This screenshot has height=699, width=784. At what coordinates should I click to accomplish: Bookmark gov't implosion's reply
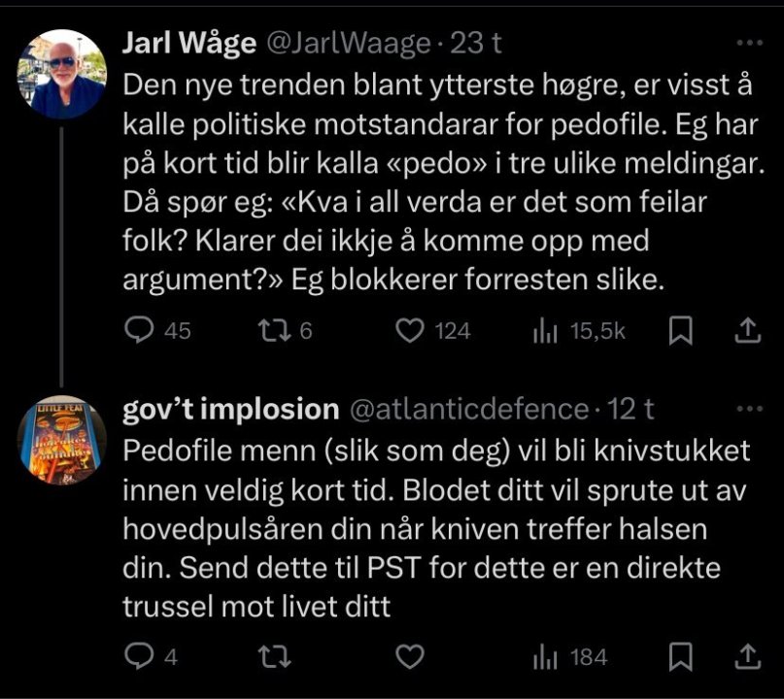point(682,657)
